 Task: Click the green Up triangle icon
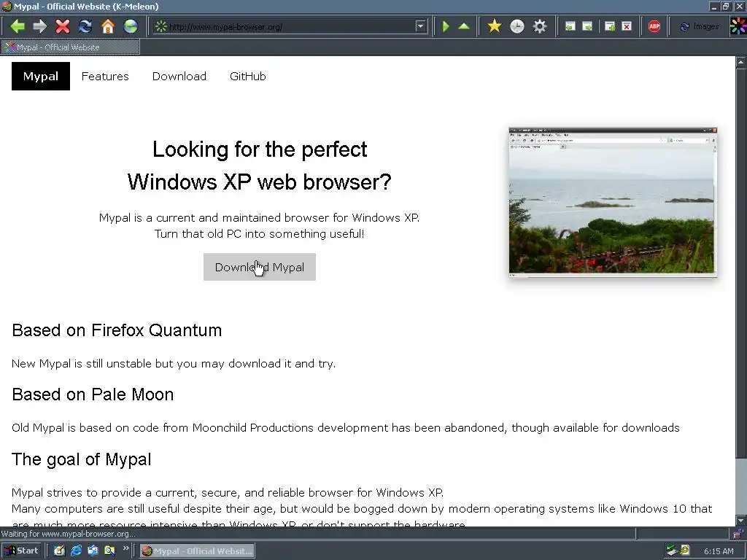(x=463, y=26)
